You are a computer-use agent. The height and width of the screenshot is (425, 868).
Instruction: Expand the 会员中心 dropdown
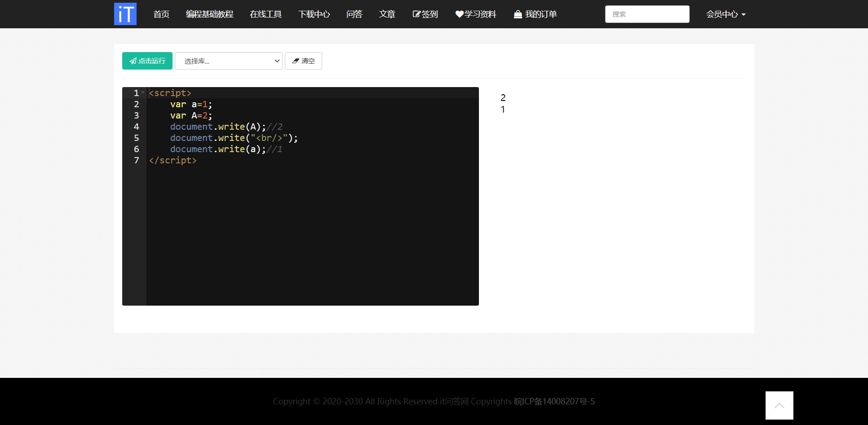726,14
